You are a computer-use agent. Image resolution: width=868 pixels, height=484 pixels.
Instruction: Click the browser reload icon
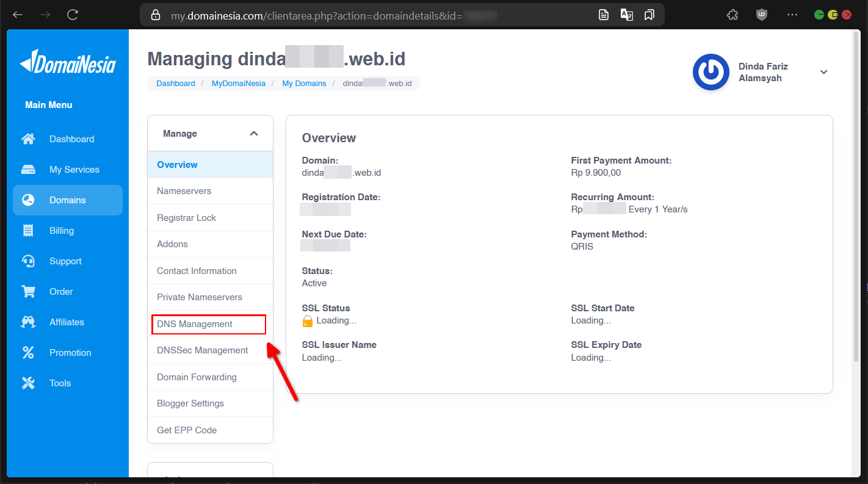73,15
